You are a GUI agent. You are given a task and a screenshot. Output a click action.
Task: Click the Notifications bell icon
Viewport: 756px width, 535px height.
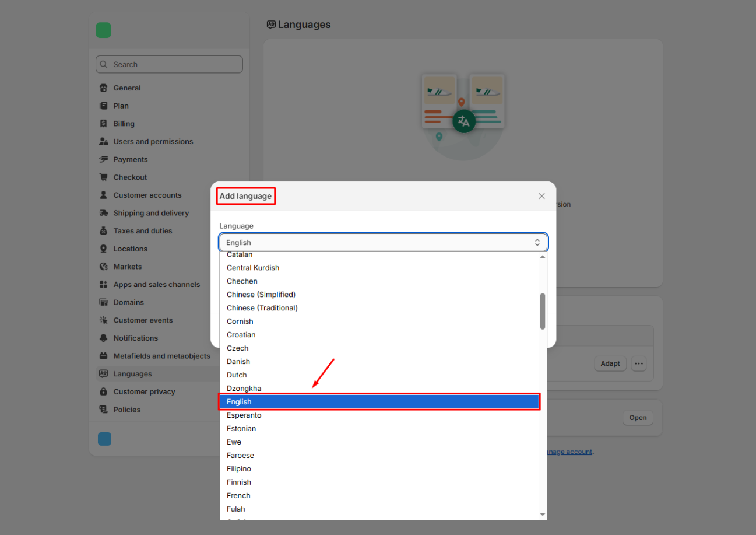pos(104,338)
